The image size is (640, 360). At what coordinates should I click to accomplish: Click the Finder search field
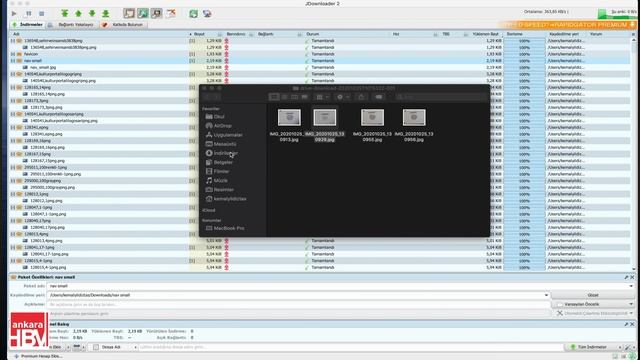pos(441,97)
